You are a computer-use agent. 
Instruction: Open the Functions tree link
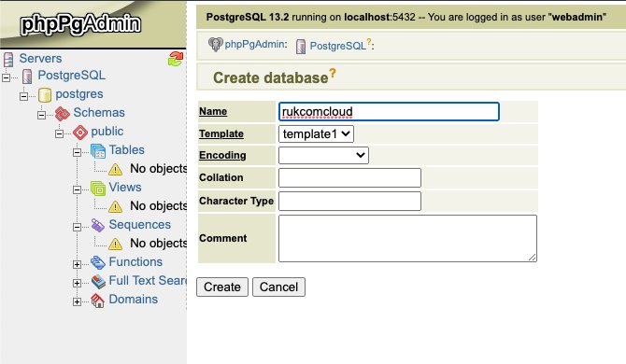point(135,261)
